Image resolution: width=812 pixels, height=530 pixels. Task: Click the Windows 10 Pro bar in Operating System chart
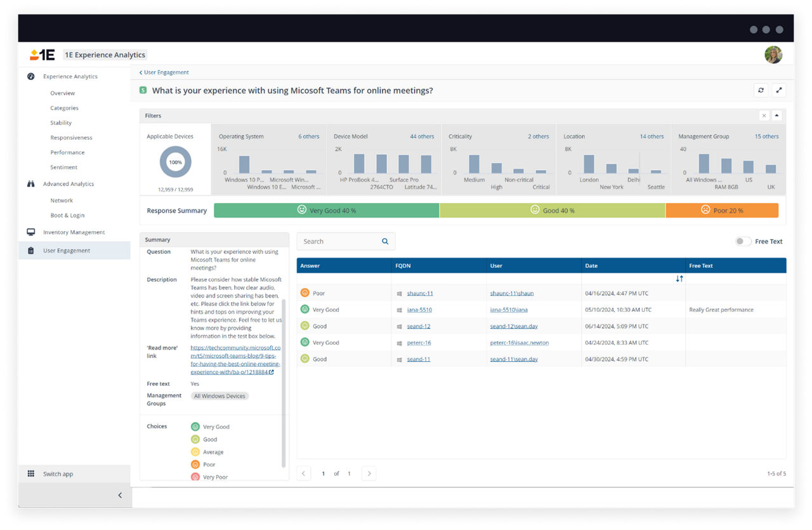pos(244,164)
